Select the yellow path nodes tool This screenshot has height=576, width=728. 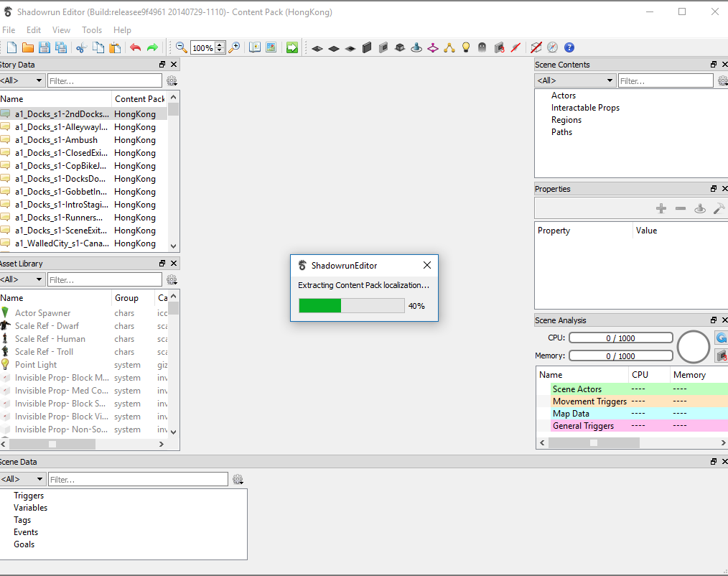449,47
